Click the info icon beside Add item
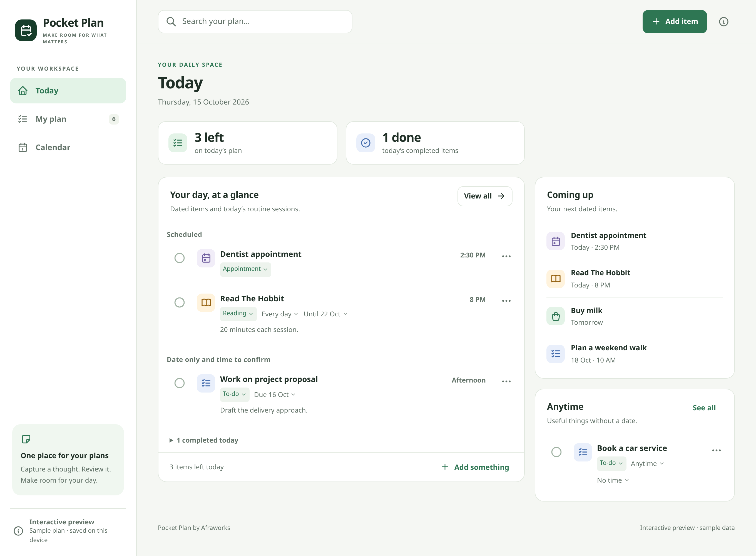The height and width of the screenshot is (556, 756). 723,22
